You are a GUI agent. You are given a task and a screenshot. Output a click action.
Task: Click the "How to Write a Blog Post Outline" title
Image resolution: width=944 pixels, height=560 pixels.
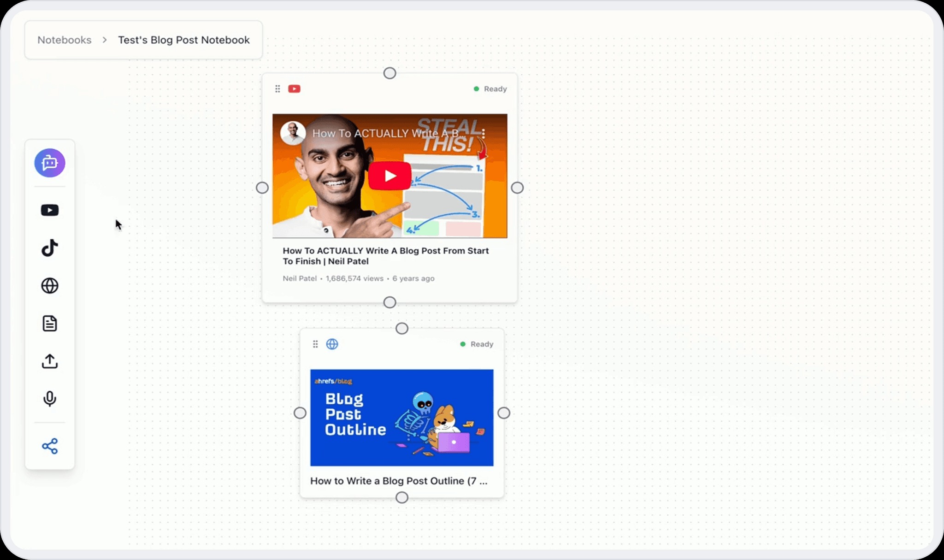399,481
